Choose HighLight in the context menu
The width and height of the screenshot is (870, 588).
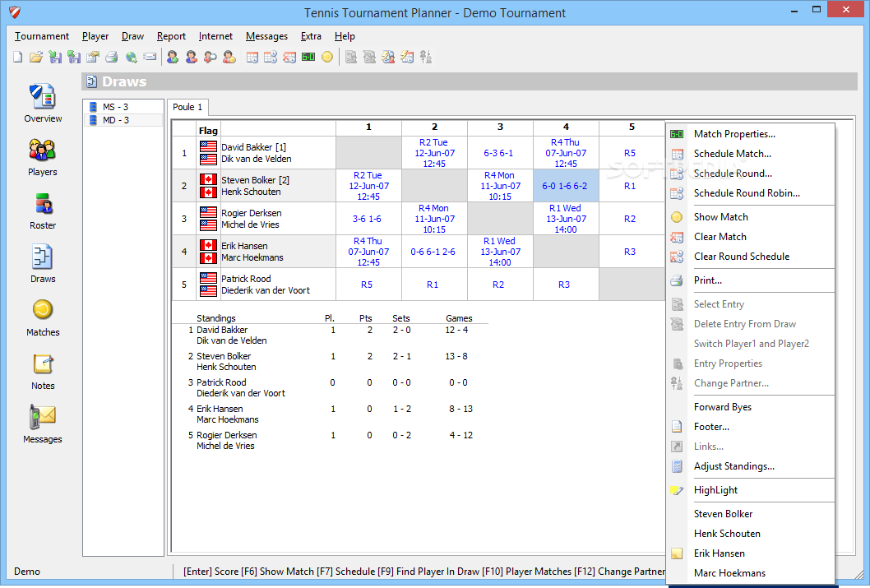(x=750, y=490)
